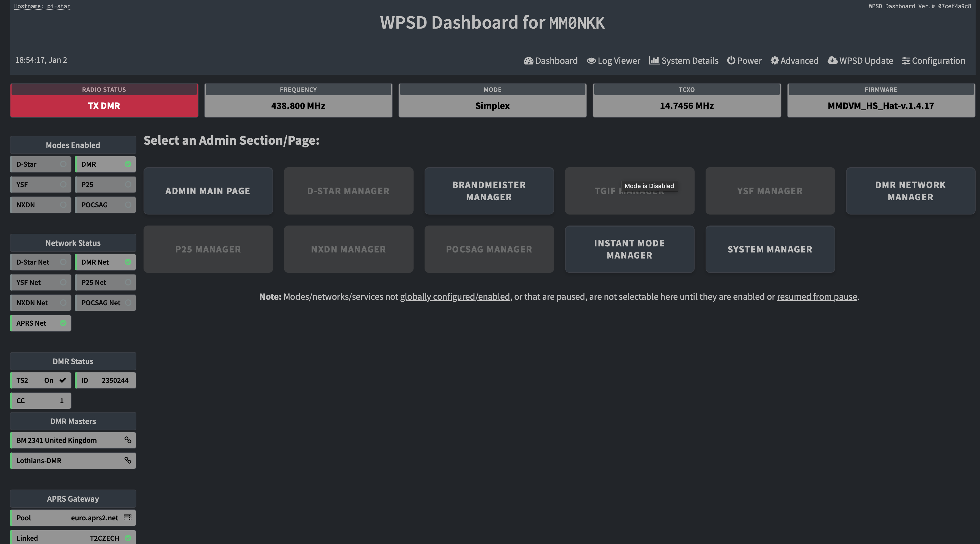Open the Dashboard menu item

point(551,61)
